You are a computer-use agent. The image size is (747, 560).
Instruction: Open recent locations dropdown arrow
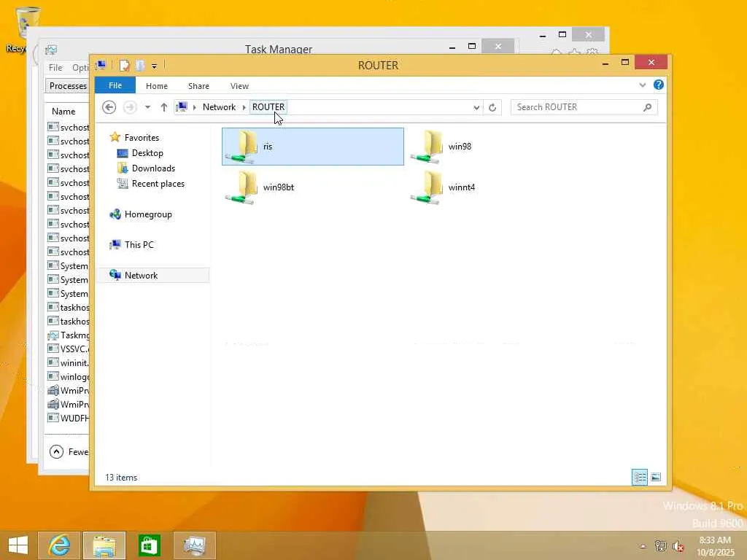click(147, 107)
